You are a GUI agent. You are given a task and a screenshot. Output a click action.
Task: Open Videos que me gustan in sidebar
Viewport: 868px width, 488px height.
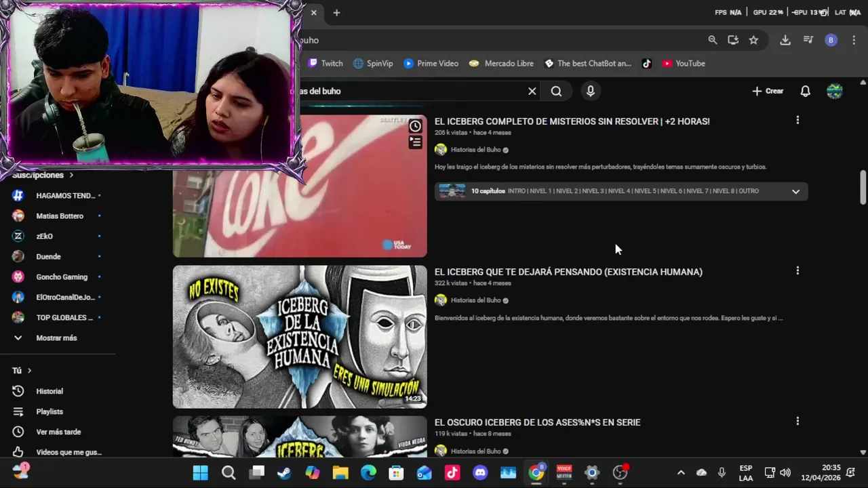[58, 452]
